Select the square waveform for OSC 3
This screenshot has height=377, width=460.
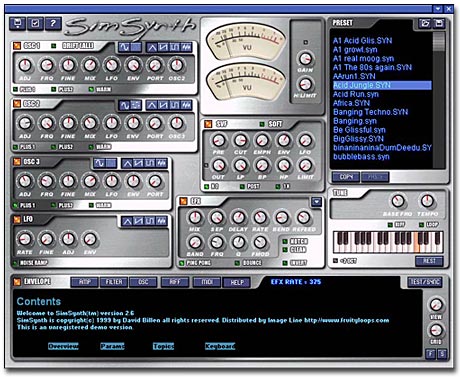[x=150, y=163]
